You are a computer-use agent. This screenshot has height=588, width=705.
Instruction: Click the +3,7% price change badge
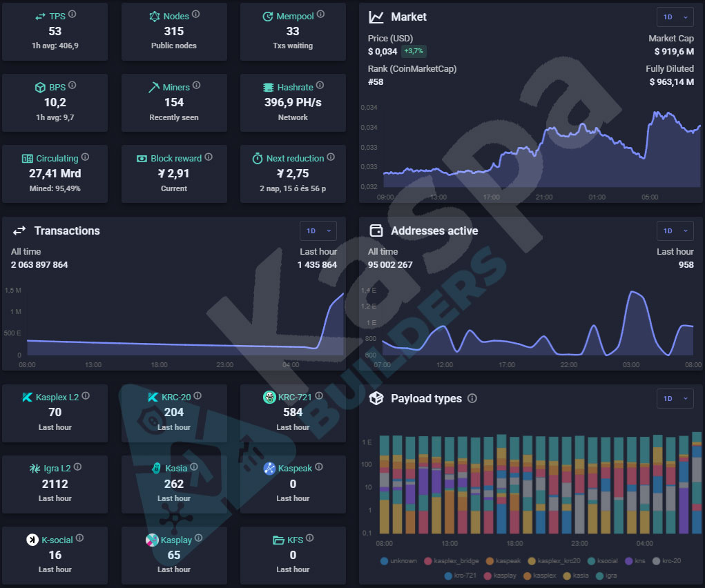[x=413, y=51]
